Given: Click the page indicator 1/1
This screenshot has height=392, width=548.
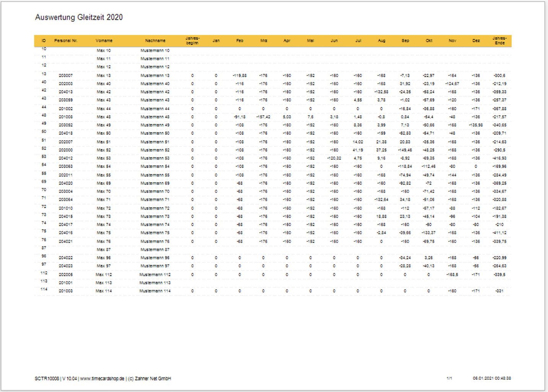Looking at the screenshot, I should [x=449, y=378].
